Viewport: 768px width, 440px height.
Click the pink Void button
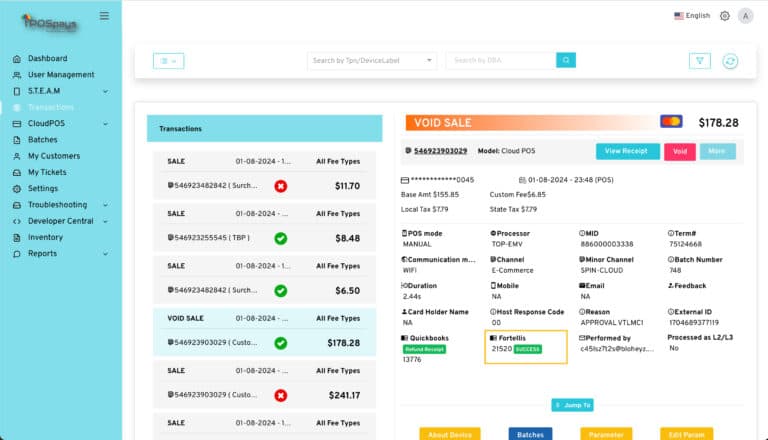click(x=680, y=151)
